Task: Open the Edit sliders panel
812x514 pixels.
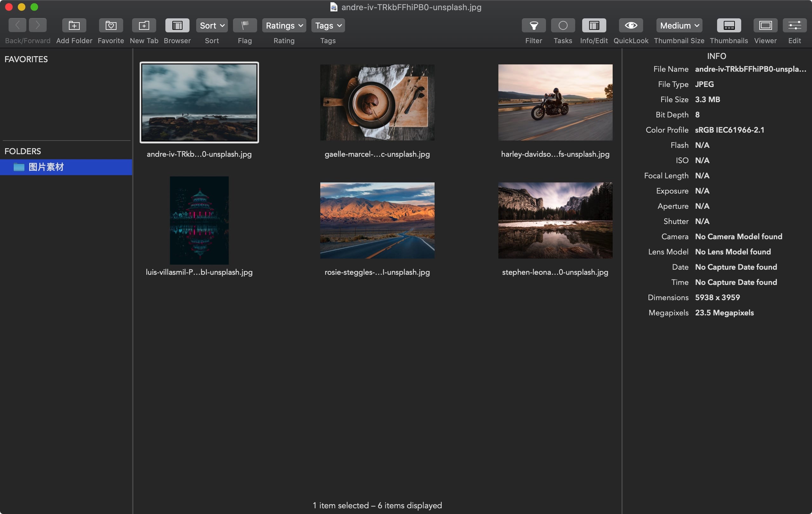Action: pos(794,26)
